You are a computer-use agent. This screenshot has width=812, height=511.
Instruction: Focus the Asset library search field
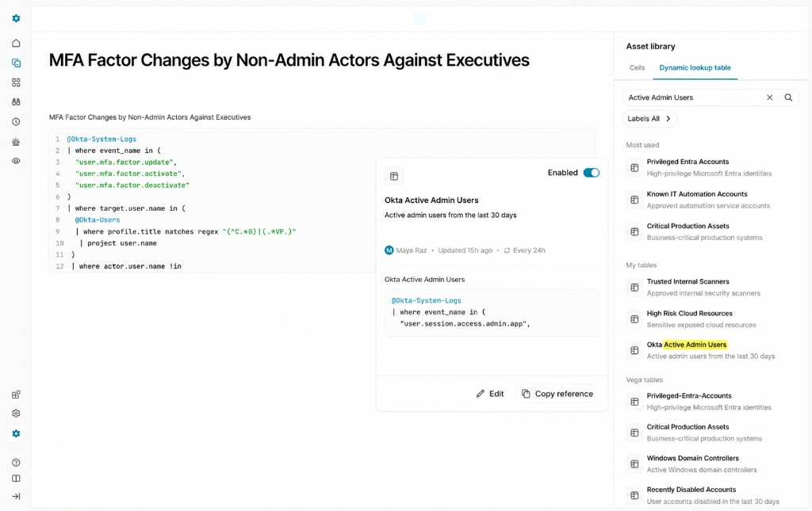[693, 97]
